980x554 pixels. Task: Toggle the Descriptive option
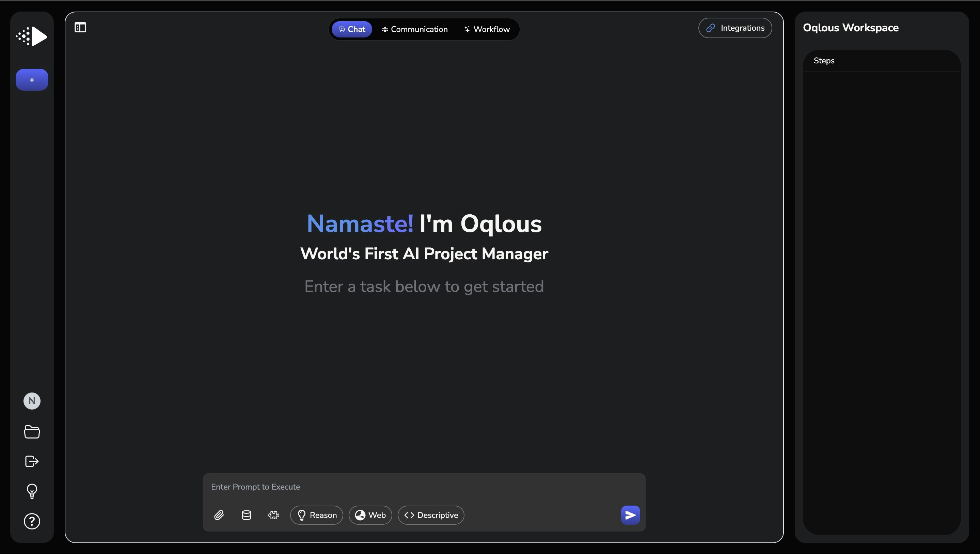point(431,515)
